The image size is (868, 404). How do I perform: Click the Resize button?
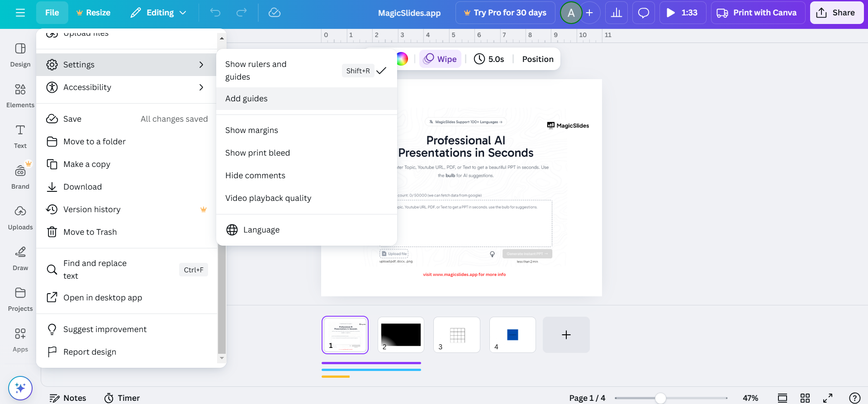pos(93,13)
